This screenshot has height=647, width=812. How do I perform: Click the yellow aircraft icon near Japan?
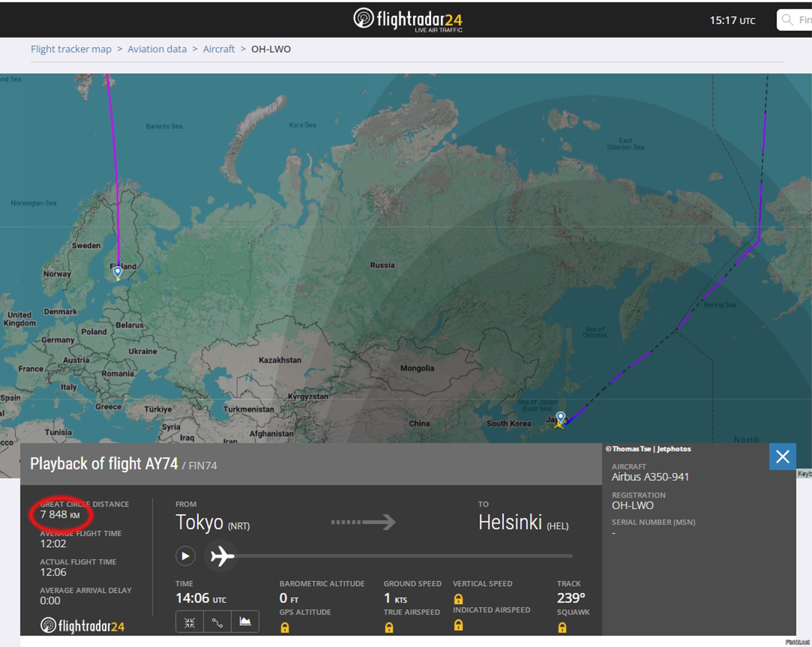(559, 425)
